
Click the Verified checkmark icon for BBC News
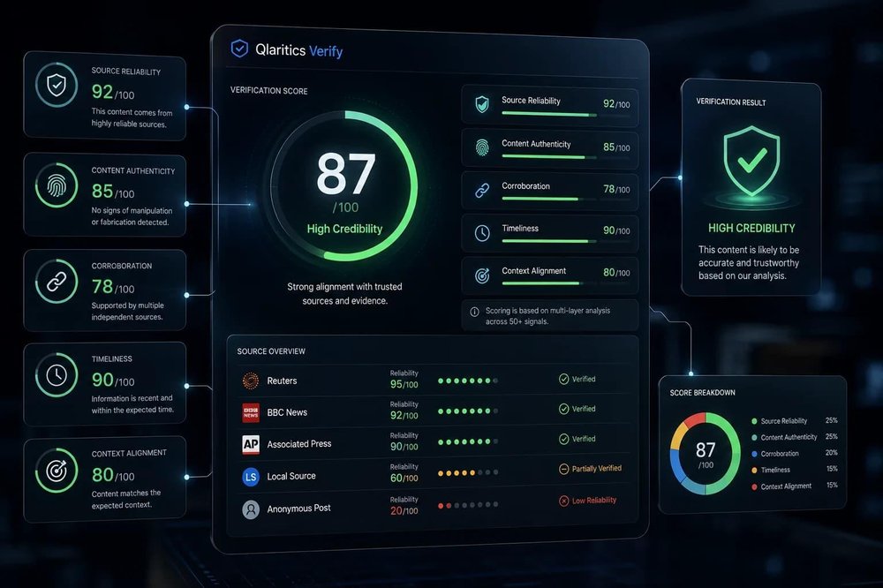pyautogui.click(x=563, y=409)
